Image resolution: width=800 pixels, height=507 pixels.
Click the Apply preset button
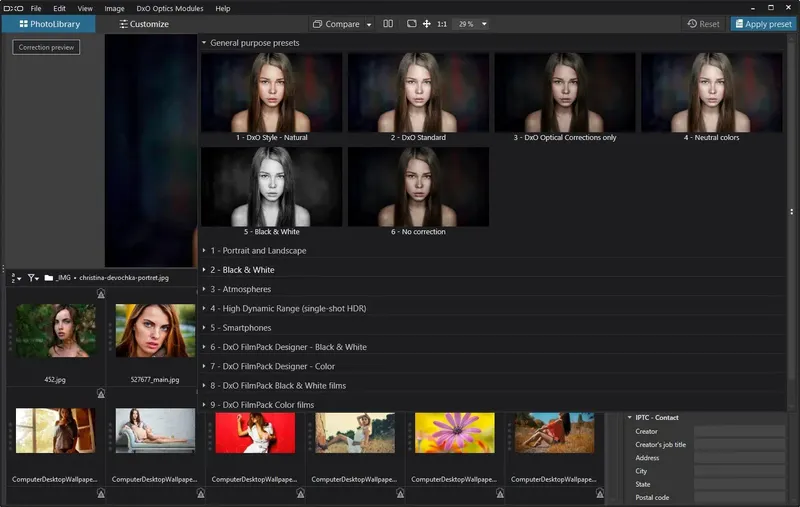(x=763, y=24)
